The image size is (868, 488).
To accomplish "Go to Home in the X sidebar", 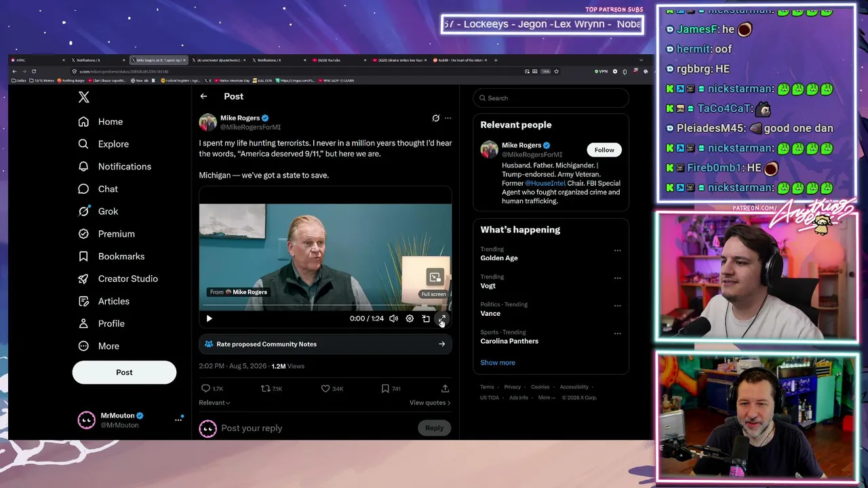I will pos(100,122).
